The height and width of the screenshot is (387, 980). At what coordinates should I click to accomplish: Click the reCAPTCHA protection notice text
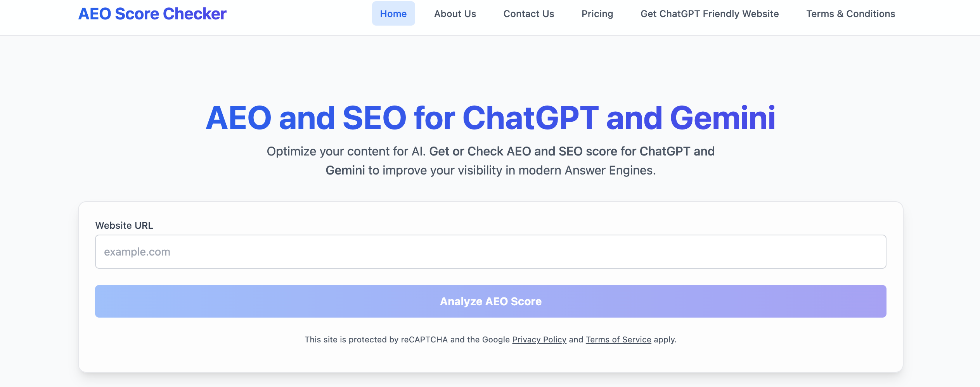(x=490, y=339)
